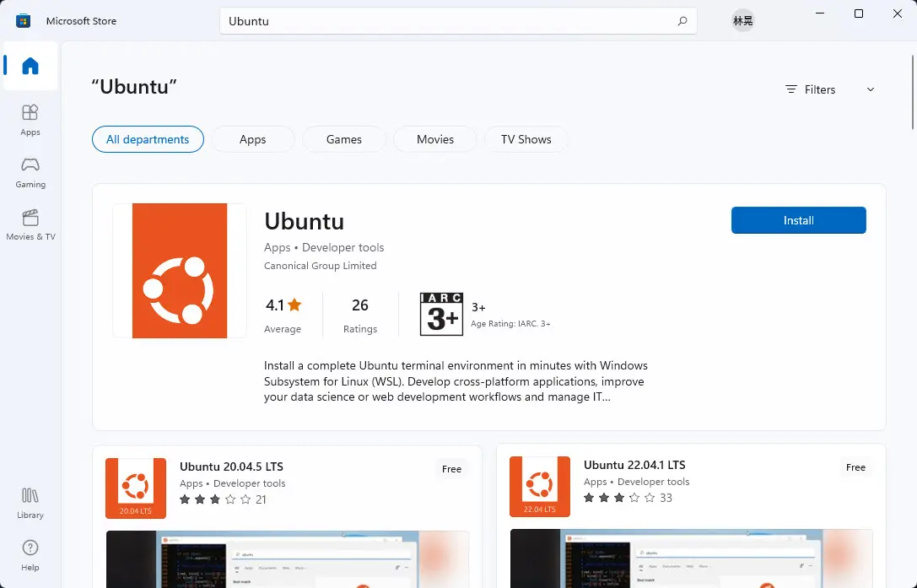Select the Apps icon in the sidebar
Screen dimensions: 917x588
coord(30,119)
